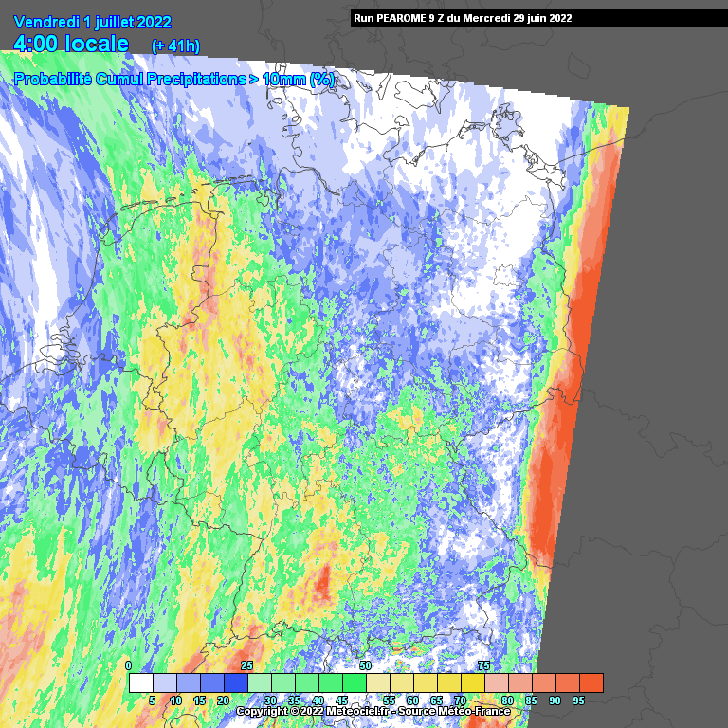Click the "Vendredi 1 juillet 2022" date title

(x=93, y=21)
